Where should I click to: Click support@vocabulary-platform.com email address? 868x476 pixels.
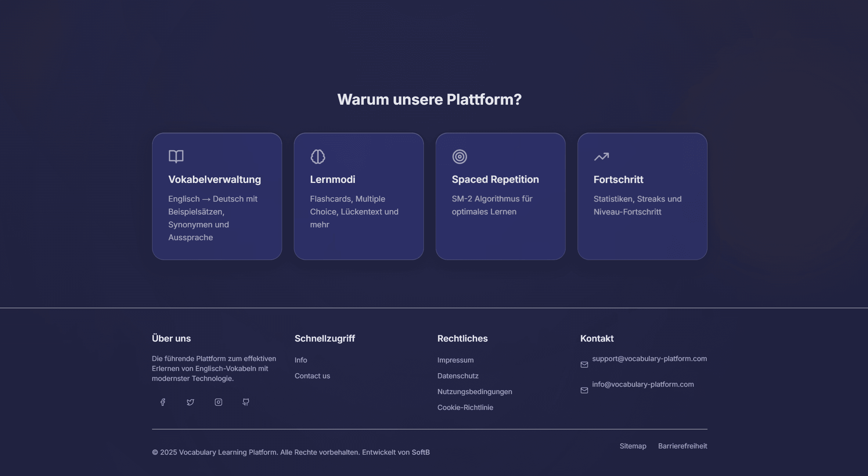point(649,359)
